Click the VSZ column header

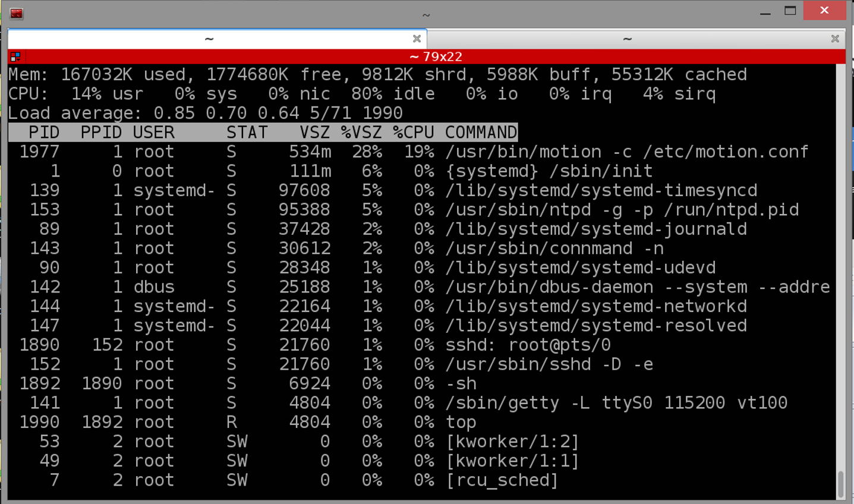coord(315,132)
